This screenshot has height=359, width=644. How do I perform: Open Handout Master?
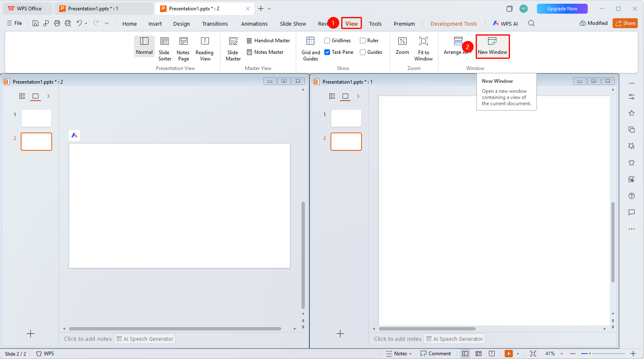tap(268, 41)
